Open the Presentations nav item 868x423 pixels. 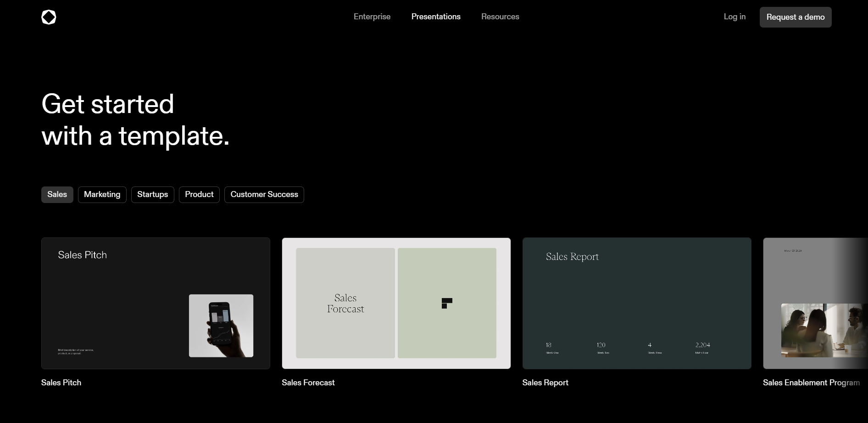click(436, 17)
